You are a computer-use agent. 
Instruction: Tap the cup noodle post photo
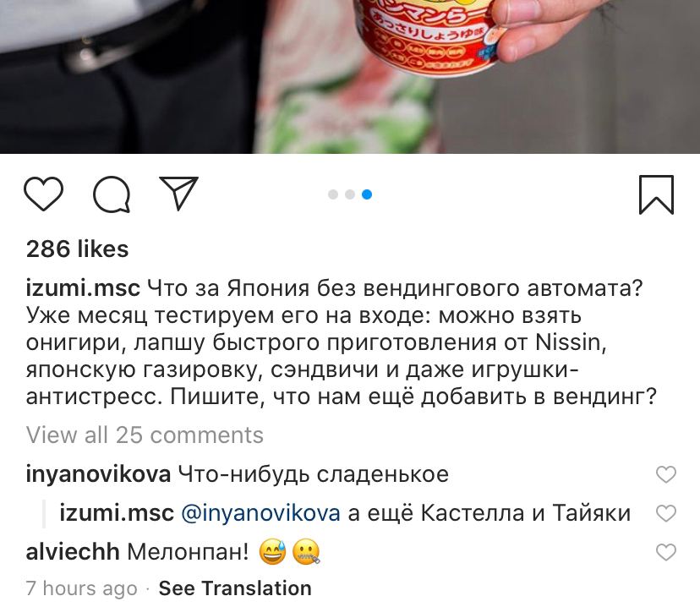pos(350,76)
